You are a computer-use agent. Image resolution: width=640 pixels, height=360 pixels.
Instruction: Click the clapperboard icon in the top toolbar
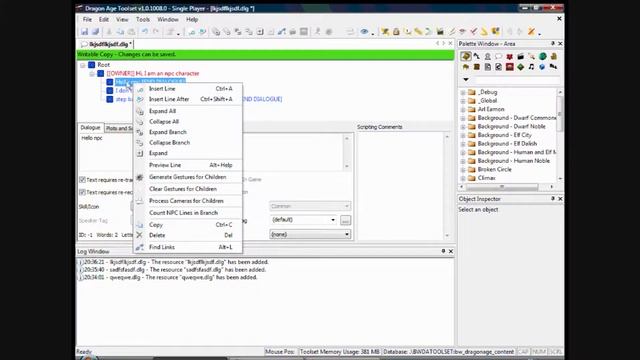tap(440, 31)
